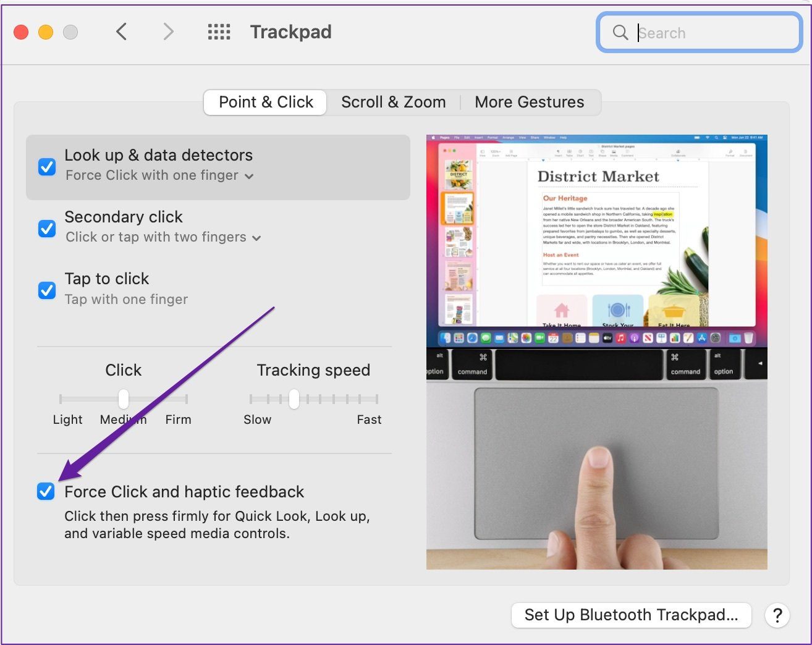
Task: Switch to Scroll & Zoom tab
Action: 394,102
